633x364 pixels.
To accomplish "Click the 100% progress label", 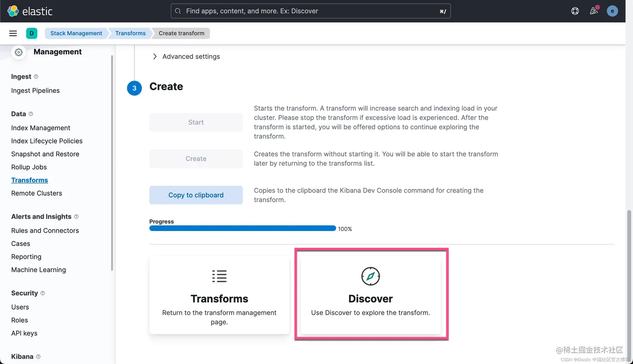I will pos(345,229).
